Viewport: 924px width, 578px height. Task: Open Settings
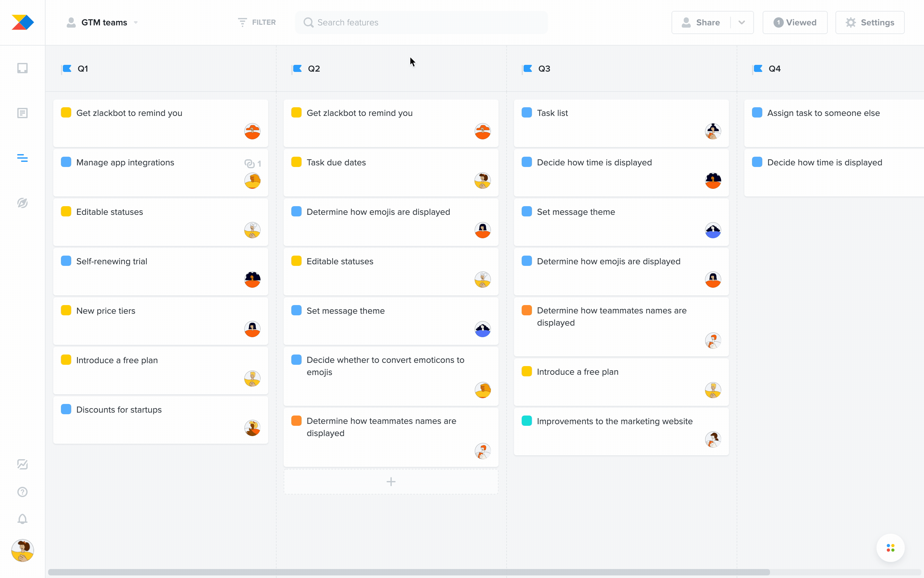pyautogui.click(x=870, y=22)
